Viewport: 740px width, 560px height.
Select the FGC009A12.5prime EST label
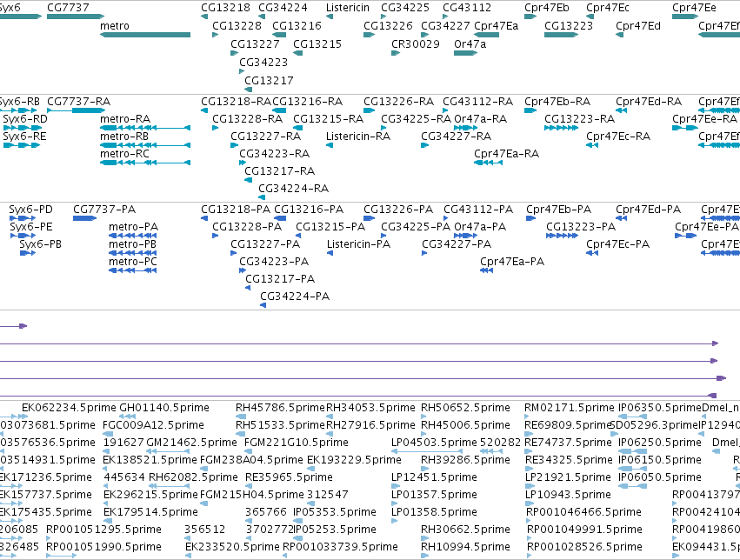(153, 425)
